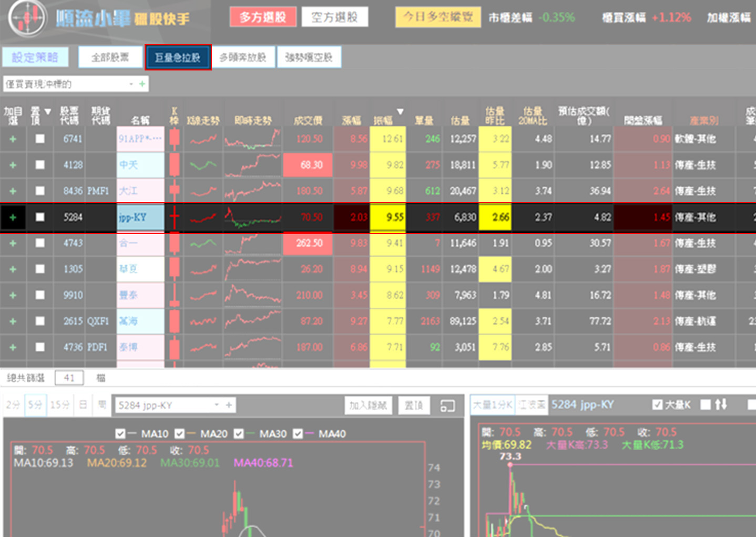The image size is (756, 537).
Task: Select the 15分 chart timeframe
Action: 59,405
